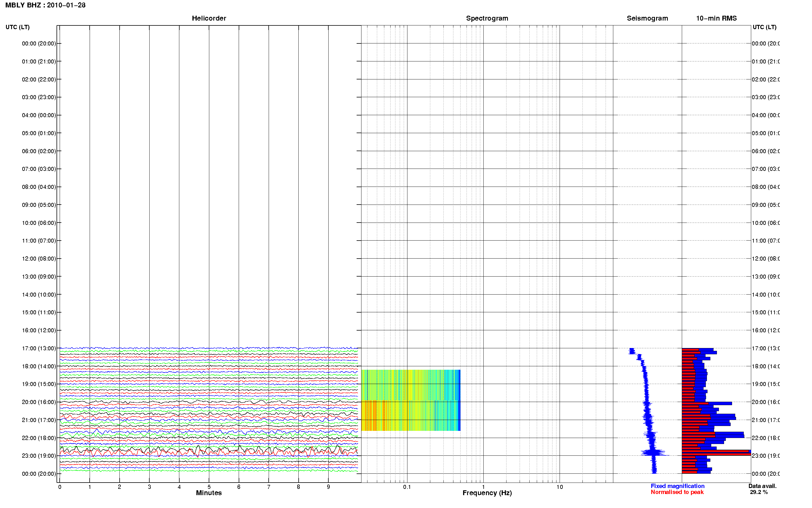Click the '0' minutes tick label
812x508 pixels.
pyautogui.click(x=60, y=487)
